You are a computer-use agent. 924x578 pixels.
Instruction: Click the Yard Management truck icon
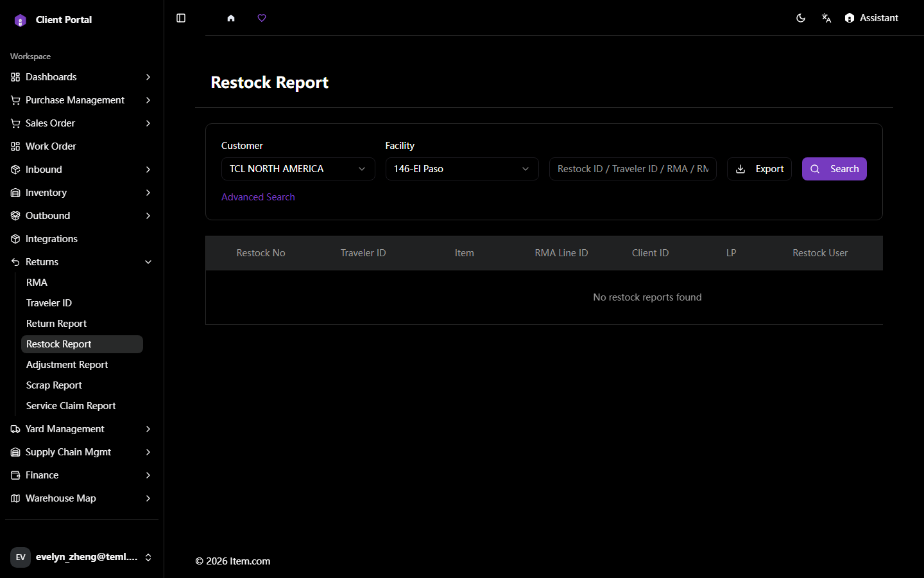[15, 429]
